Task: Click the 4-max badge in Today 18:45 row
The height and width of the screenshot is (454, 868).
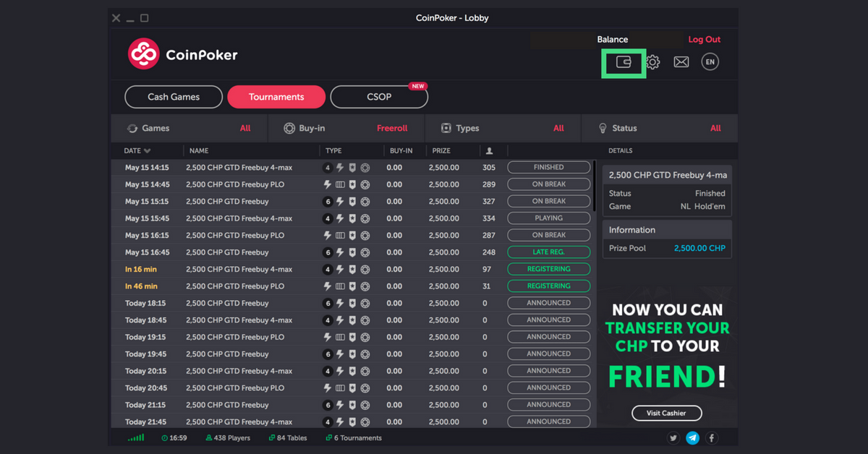Action: coord(328,320)
